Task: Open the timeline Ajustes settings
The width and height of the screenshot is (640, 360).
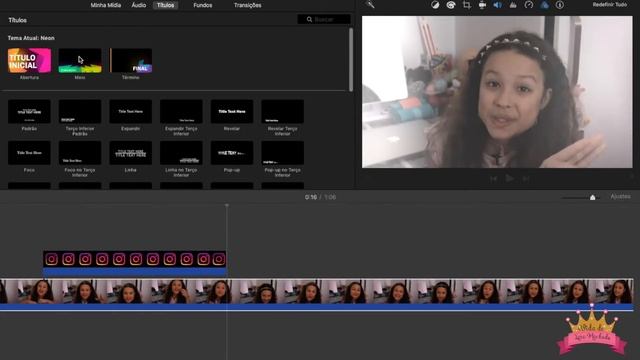Action: pyautogui.click(x=620, y=197)
